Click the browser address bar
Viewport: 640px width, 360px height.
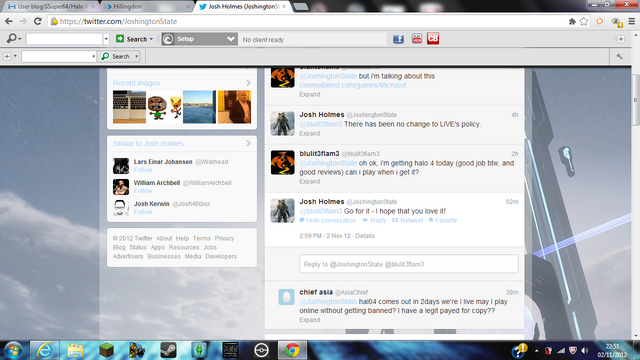[306, 21]
